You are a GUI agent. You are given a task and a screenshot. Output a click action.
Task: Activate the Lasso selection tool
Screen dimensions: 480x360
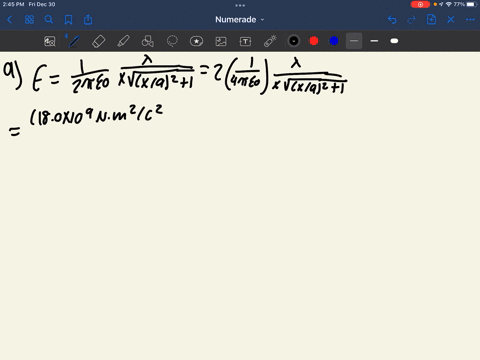pos(172,41)
